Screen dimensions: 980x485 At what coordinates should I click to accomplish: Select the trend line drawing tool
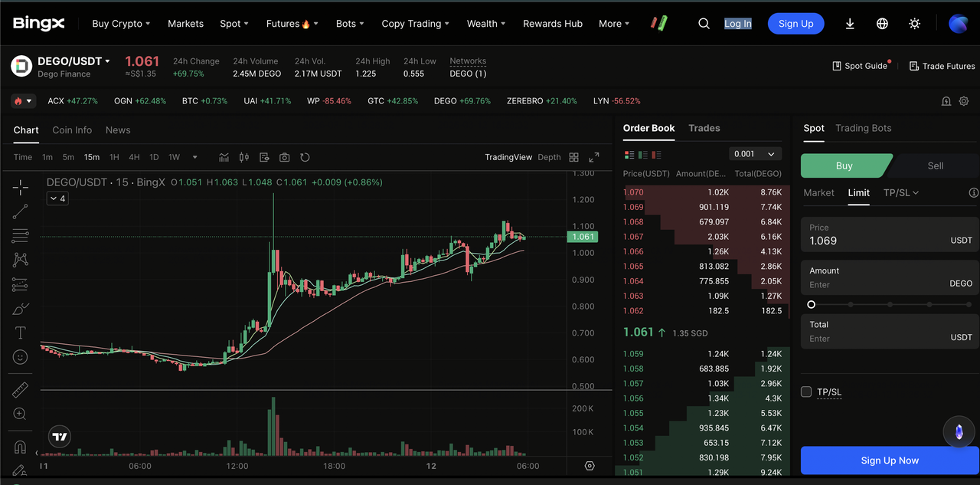pos(21,211)
